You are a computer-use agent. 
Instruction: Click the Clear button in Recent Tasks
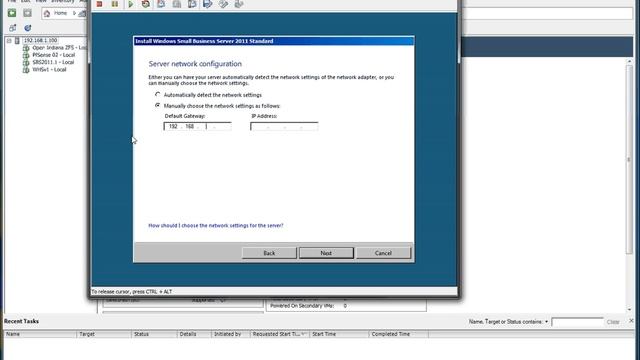(613, 322)
